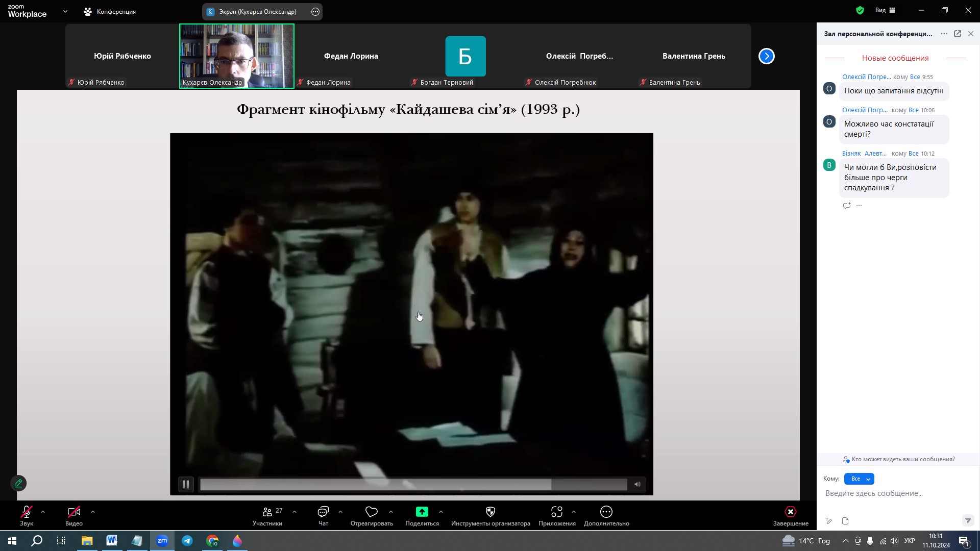The width and height of the screenshot is (980, 551).
Task: Open Telegram from the taskbar
Action: pyautogui.click(x=187, y=541)
